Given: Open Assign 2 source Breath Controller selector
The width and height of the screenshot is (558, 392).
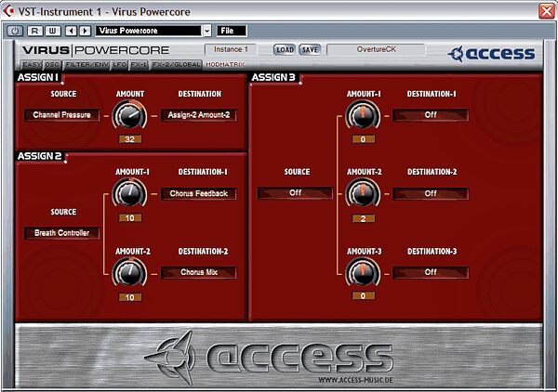Looking at the screenshot, I should tap(62, 233).
